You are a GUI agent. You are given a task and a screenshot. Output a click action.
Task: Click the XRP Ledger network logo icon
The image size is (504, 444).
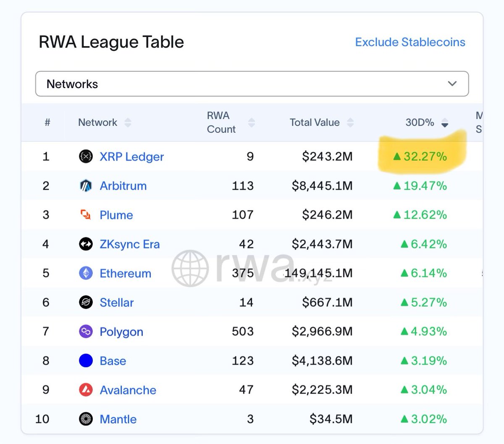point(86,157)
